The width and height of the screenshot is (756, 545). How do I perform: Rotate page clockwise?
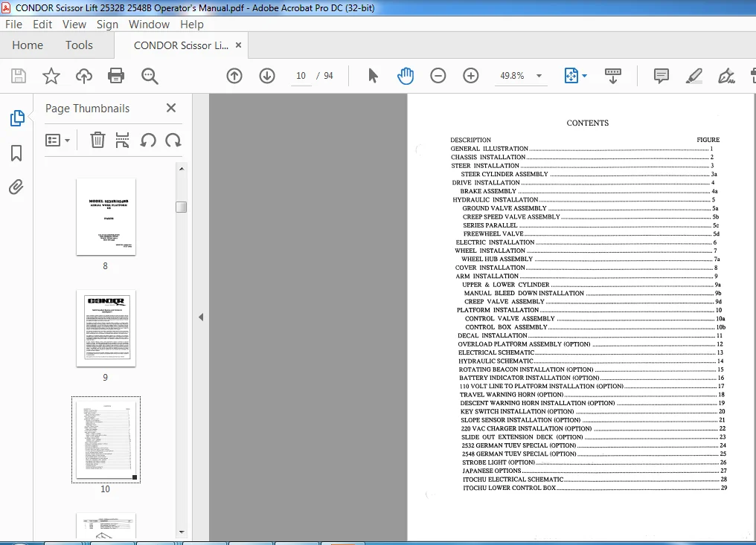coord(173,141)
